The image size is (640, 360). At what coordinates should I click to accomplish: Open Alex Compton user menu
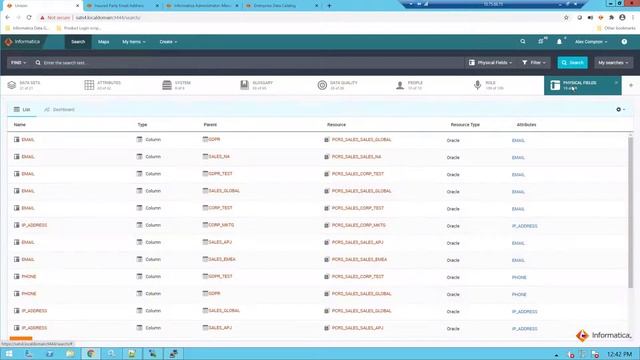coord(591,42)
